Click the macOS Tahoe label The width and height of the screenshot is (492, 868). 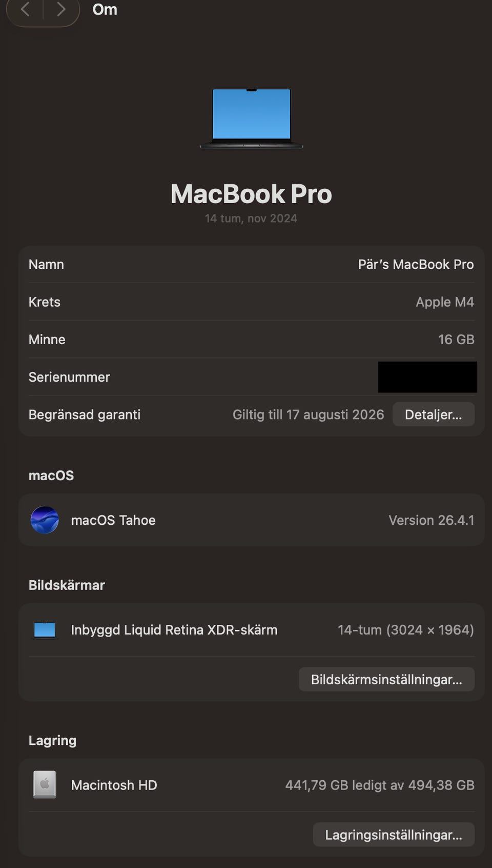113,520
